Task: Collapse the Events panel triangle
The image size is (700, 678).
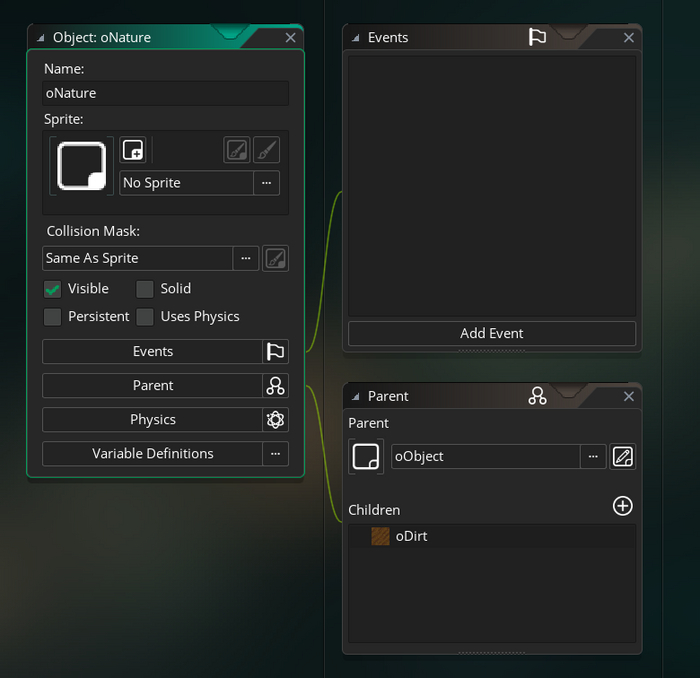Action: pyautogui.click(x=356, y=38)
